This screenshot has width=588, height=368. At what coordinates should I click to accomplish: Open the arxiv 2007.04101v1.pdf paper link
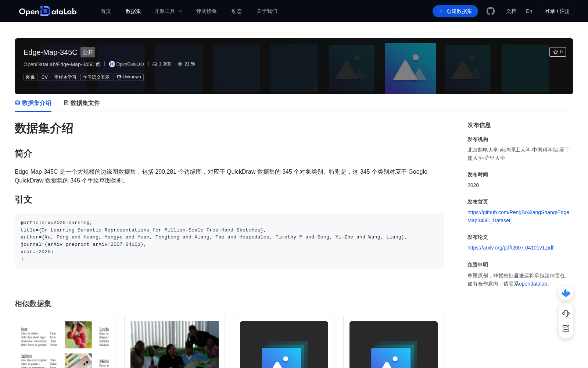point(510,248)
